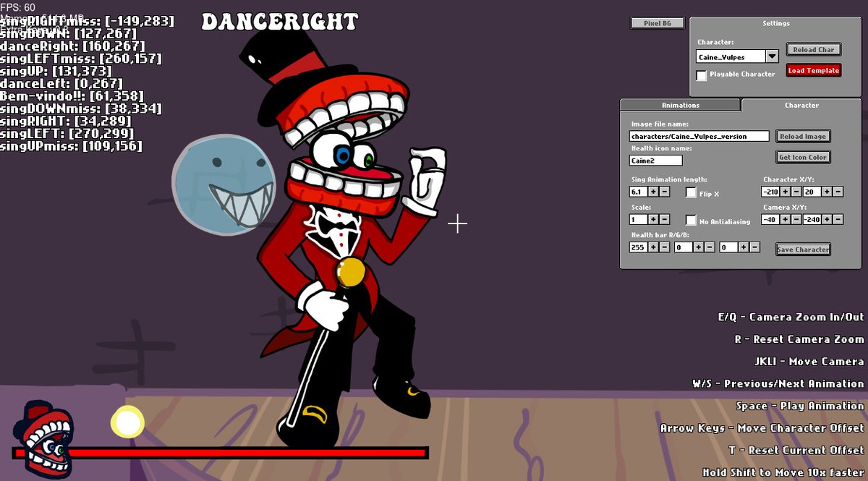Decrease Scale value with minus
The height and width of the screenshot is (481, 868).
[665, 219]
